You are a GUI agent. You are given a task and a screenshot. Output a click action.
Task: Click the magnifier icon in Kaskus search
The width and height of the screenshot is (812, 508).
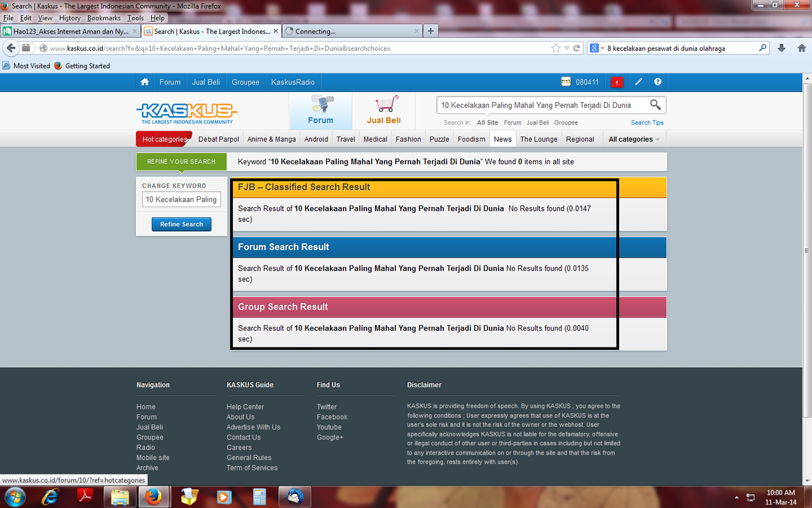[x=655, y=105]
